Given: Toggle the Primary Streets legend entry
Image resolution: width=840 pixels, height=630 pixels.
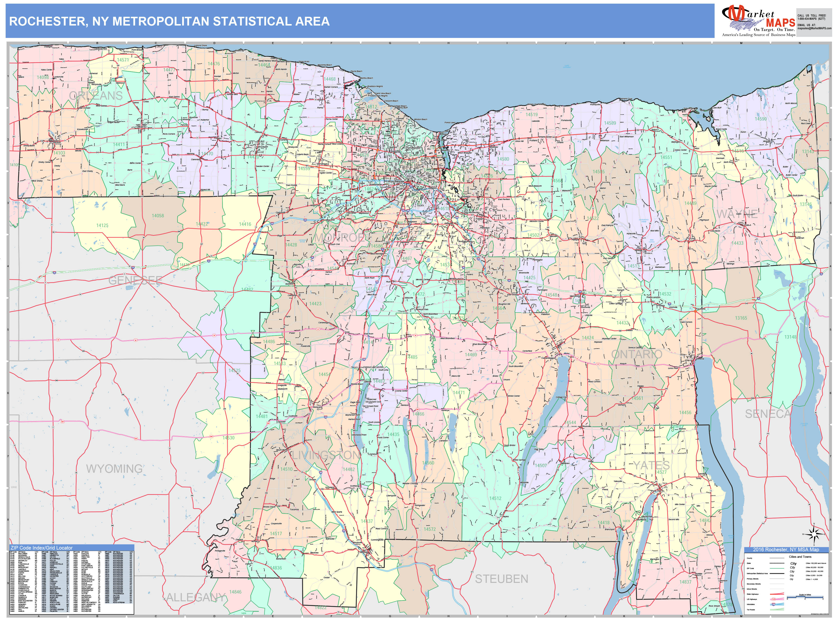Looking at the screenshot, I should (x=777, y=579).
